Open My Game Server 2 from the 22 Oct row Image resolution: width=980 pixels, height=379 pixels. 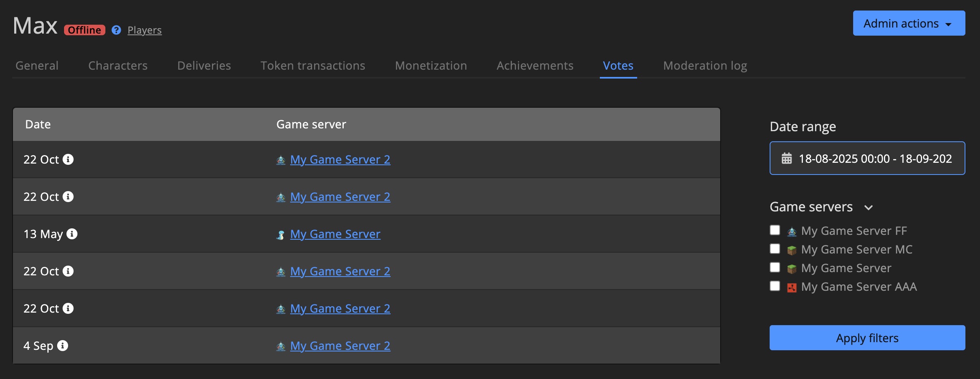[340, 159]
